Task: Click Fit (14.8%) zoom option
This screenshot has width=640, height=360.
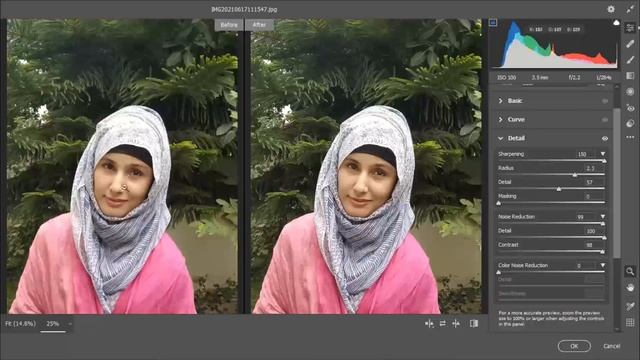Action: tap(20, 324)
